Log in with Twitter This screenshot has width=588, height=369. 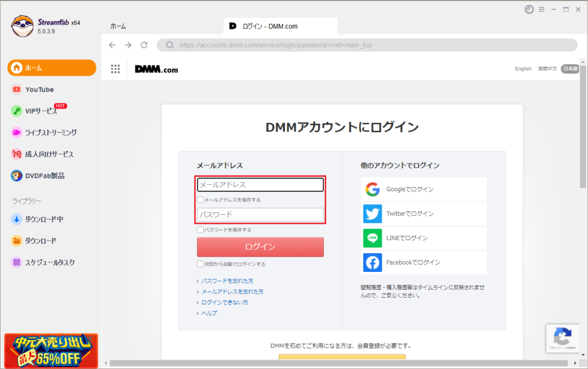pyautogui.click(x=424, y=213)
